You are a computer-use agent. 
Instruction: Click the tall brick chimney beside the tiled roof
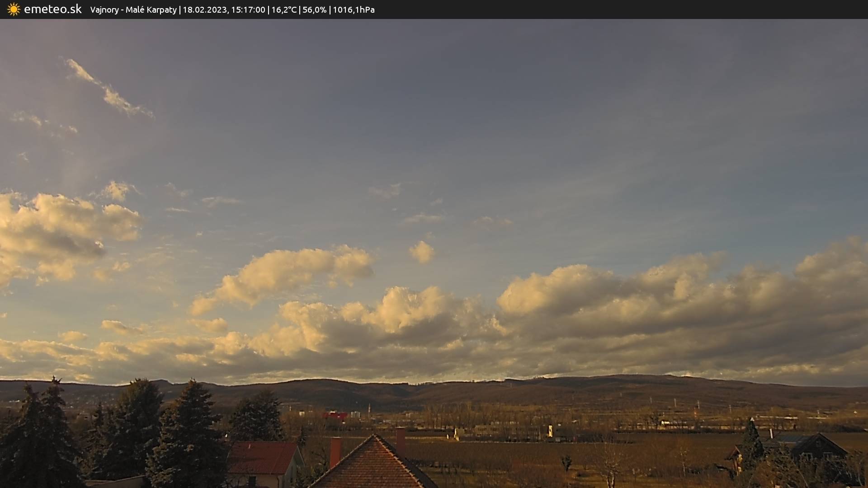pyautogui.click(x=335, y=452)
